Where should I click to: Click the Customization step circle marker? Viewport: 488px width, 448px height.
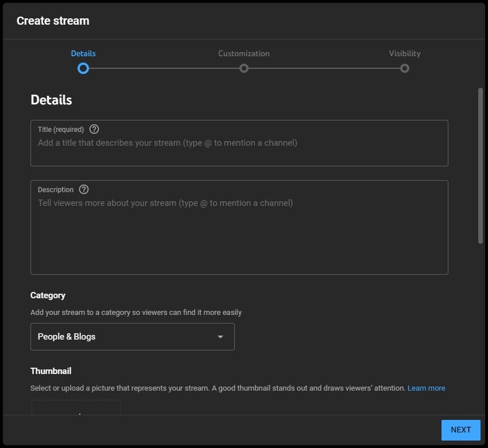[244, 68]
